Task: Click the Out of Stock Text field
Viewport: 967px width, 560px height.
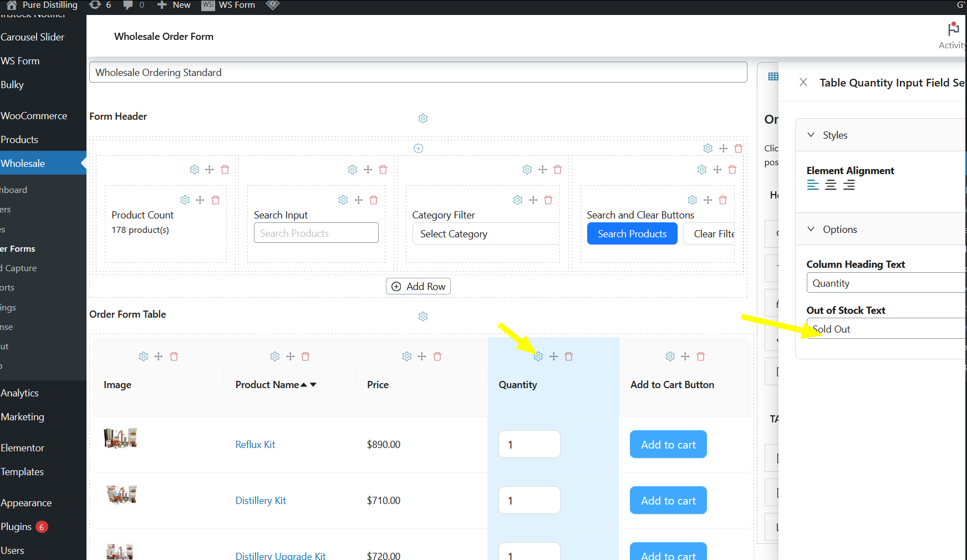Action: pos(885,329)
